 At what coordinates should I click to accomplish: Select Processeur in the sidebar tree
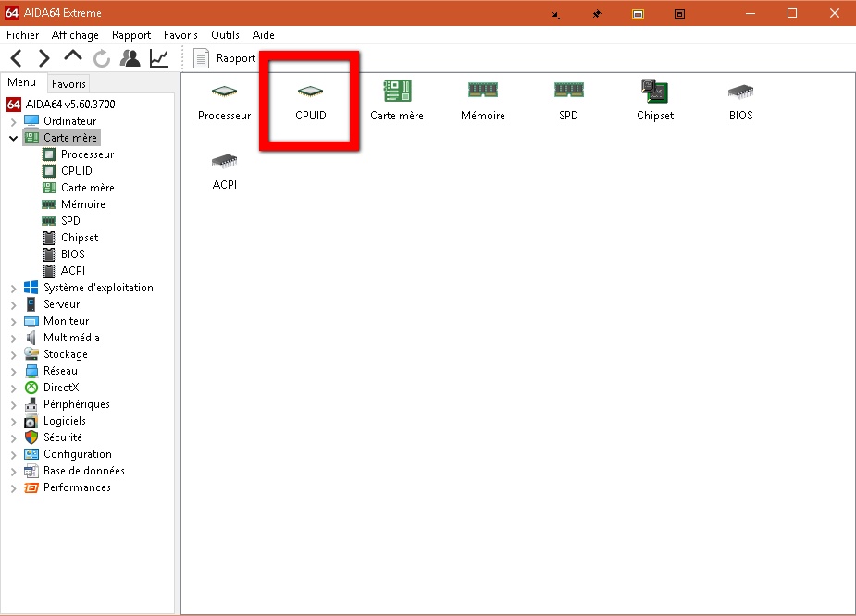click(x=78, y=154)
